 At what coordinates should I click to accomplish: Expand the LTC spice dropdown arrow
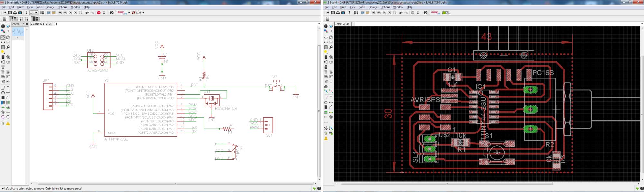143,13
